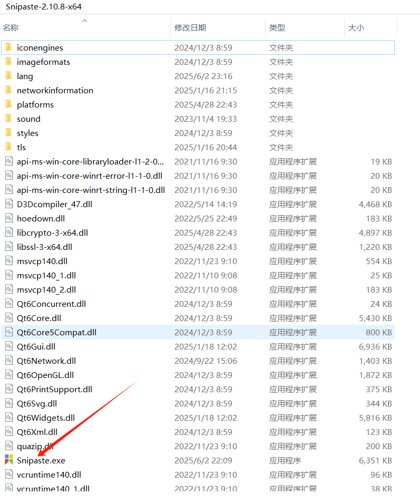Sort files by the 修改日期 column header

click(190, 27)
